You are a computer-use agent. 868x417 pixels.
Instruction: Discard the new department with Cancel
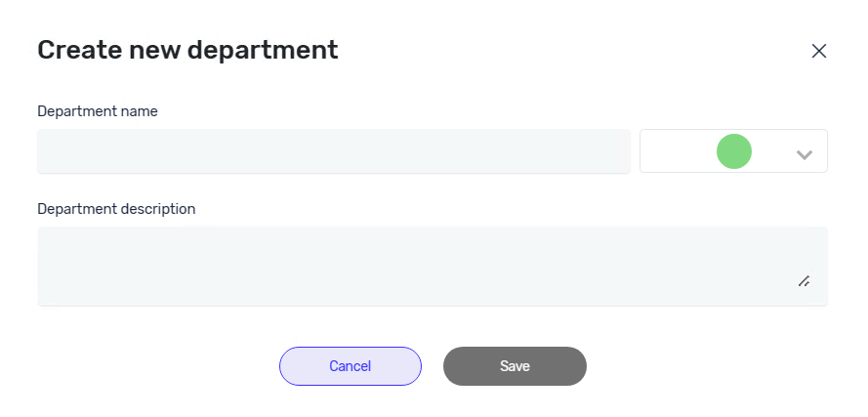(350, 366)
